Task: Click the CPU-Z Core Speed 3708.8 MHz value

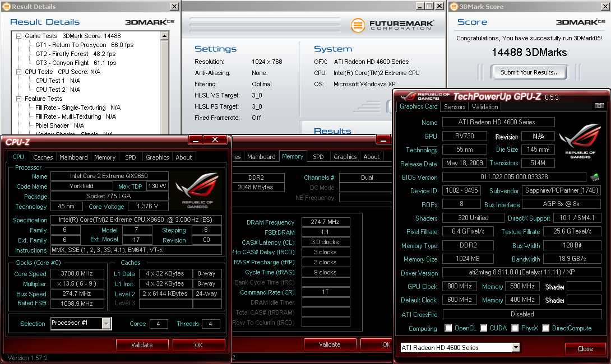Action: coord(77,273)
